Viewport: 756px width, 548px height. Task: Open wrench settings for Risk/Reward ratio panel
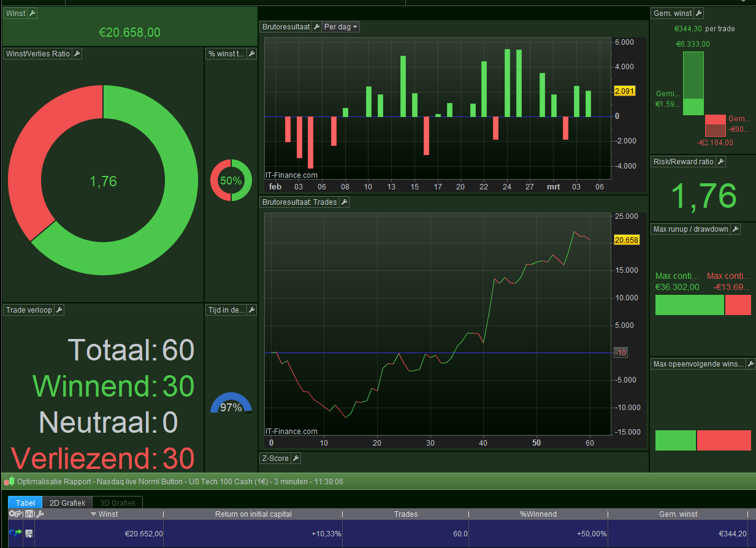coord(721,162)
